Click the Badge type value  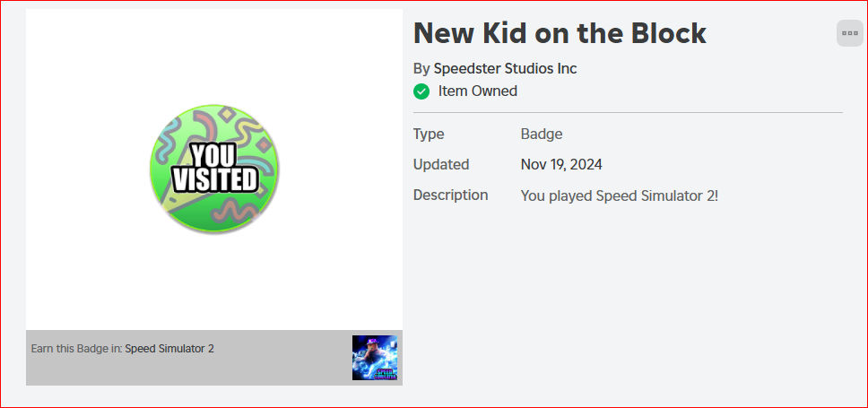542,134
